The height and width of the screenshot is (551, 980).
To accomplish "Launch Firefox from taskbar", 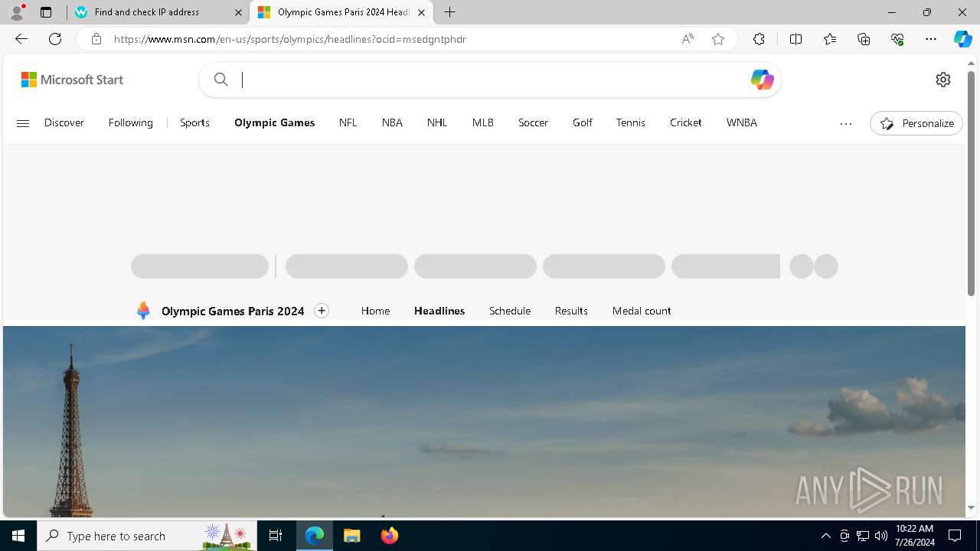I will pyautogui.click(x=389, y=536).
